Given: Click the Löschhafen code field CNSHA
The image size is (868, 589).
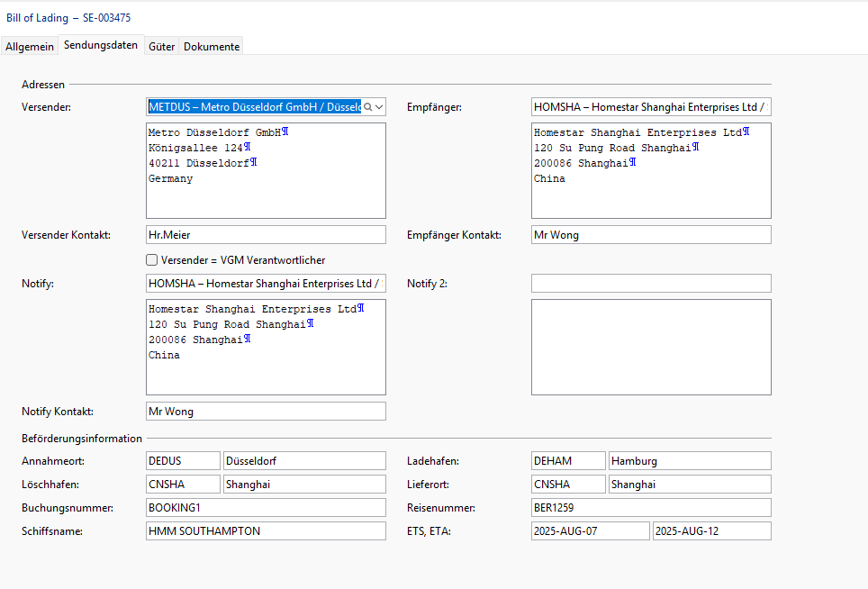Looking at the screenshot, I should pos(183,485).
